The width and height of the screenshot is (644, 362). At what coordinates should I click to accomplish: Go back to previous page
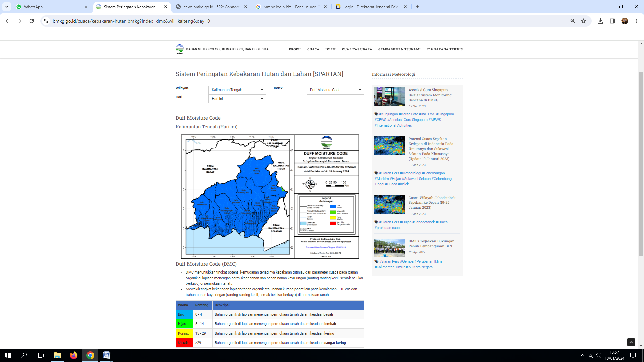(x=7, y=21)
